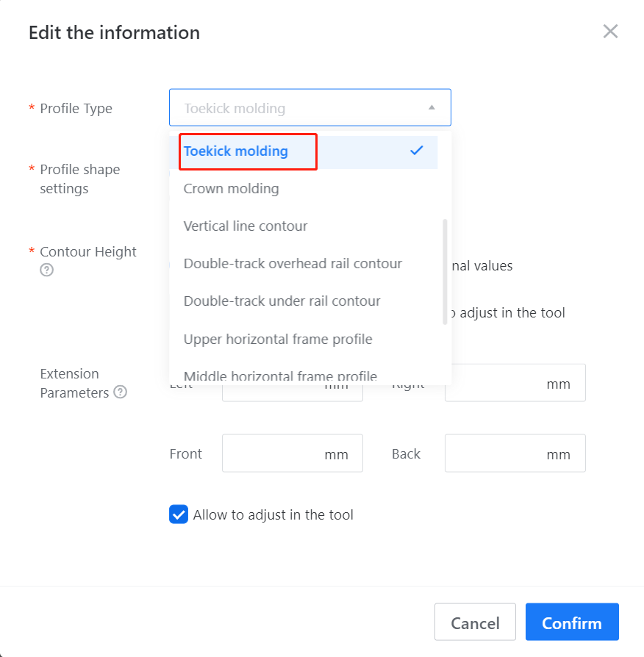644x657 pixels.
Task: Click the Extension Parameters help icon
Action: [120, 392]
